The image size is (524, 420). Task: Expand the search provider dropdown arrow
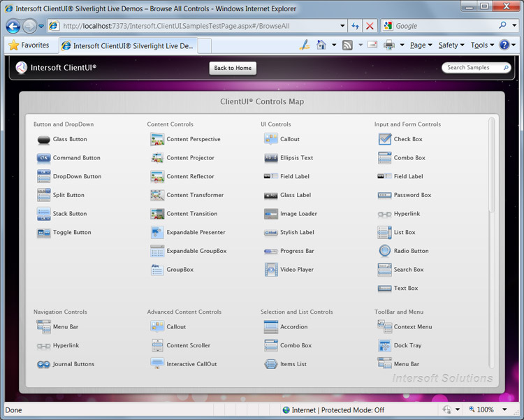(514, 25)
